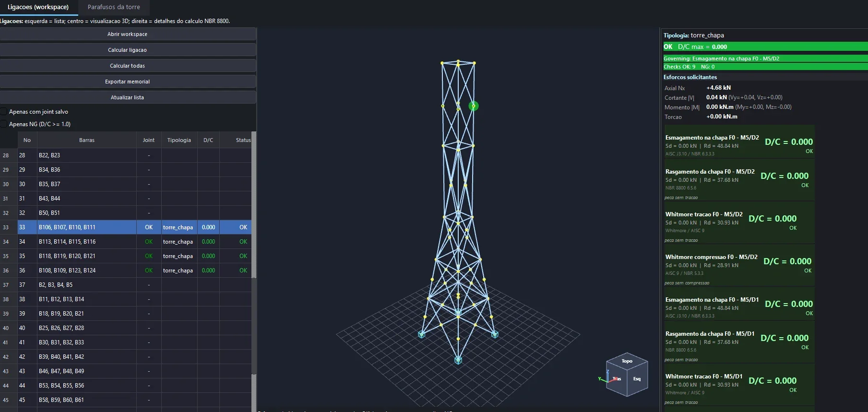Click the 'Esmagamento na chapa F0 - M5/D2' check card
The image size is (868, 412).
pyautogui.click(x=739, y=142)
